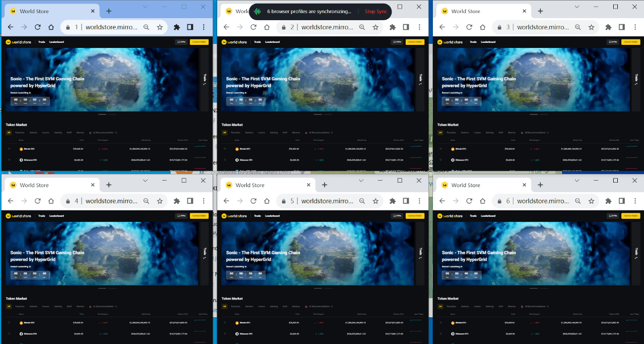Open Chrome three-dot menu in profile 3
The image size is (644, 344).
[635, 27]
